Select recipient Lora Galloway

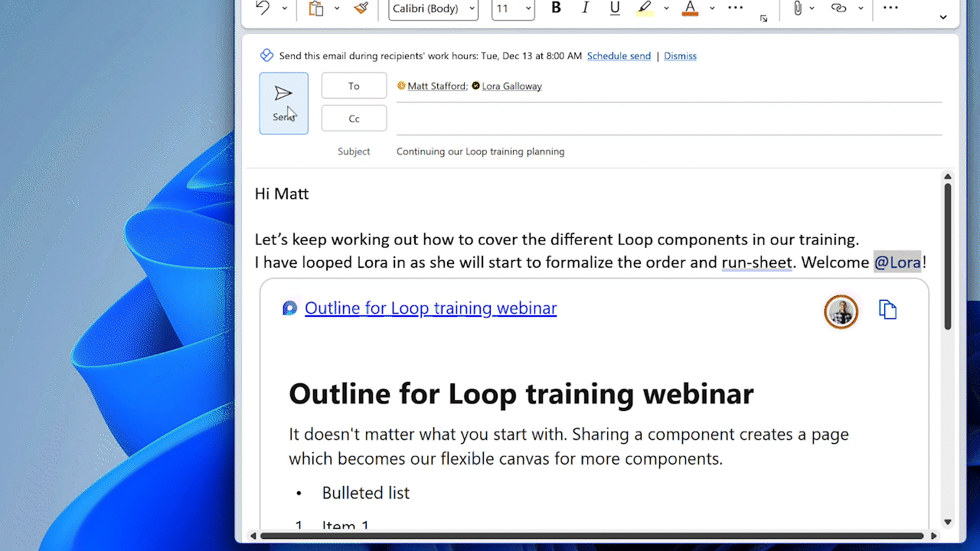pos(511,86)
